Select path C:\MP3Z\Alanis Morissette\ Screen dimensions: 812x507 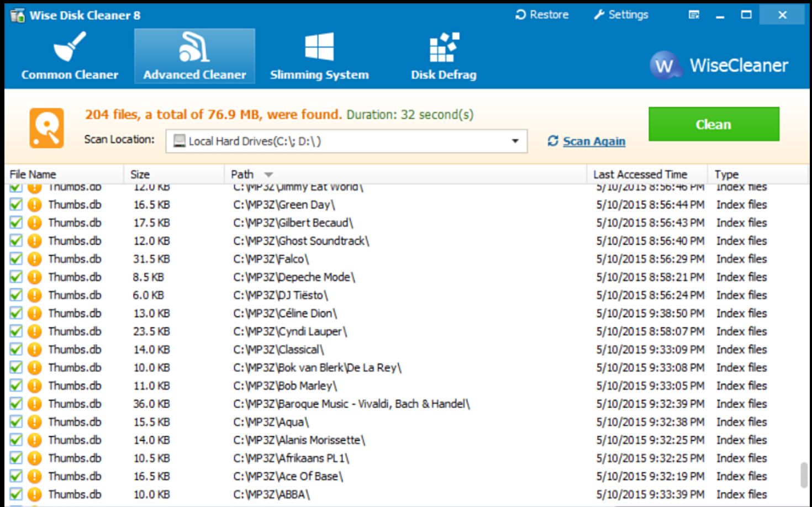point(299,440)
